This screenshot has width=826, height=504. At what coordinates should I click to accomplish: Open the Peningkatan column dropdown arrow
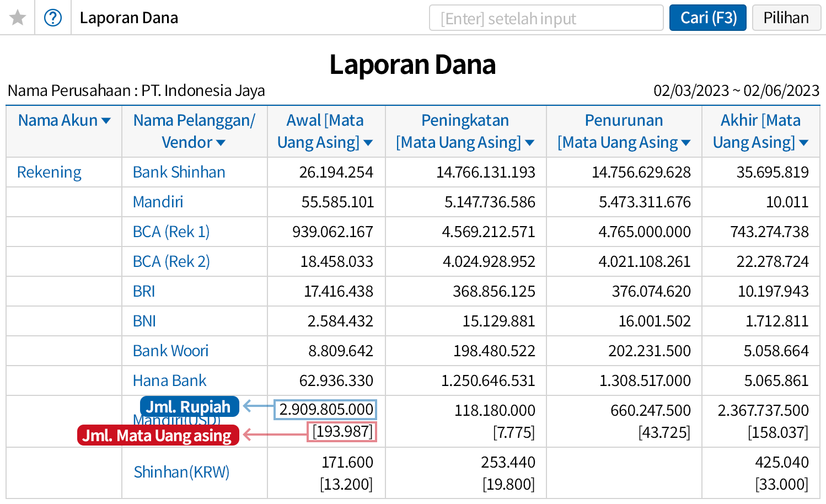[530, 143]
